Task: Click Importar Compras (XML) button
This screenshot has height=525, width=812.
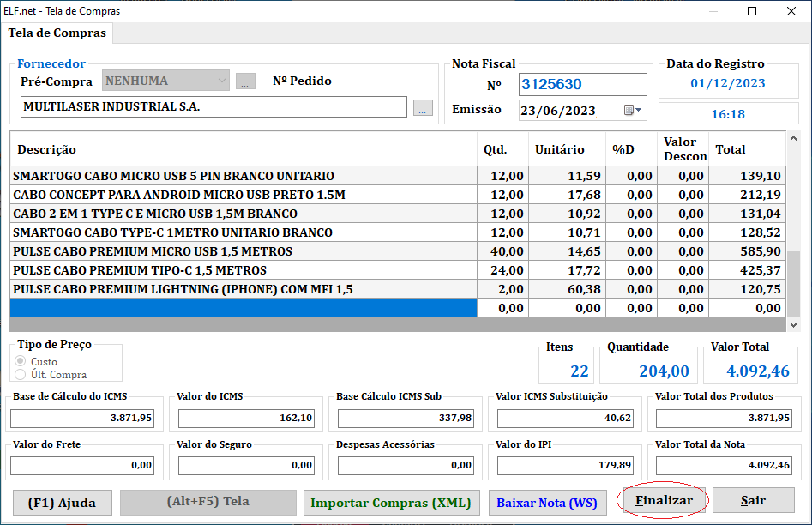Action: [x=392, y=503]
